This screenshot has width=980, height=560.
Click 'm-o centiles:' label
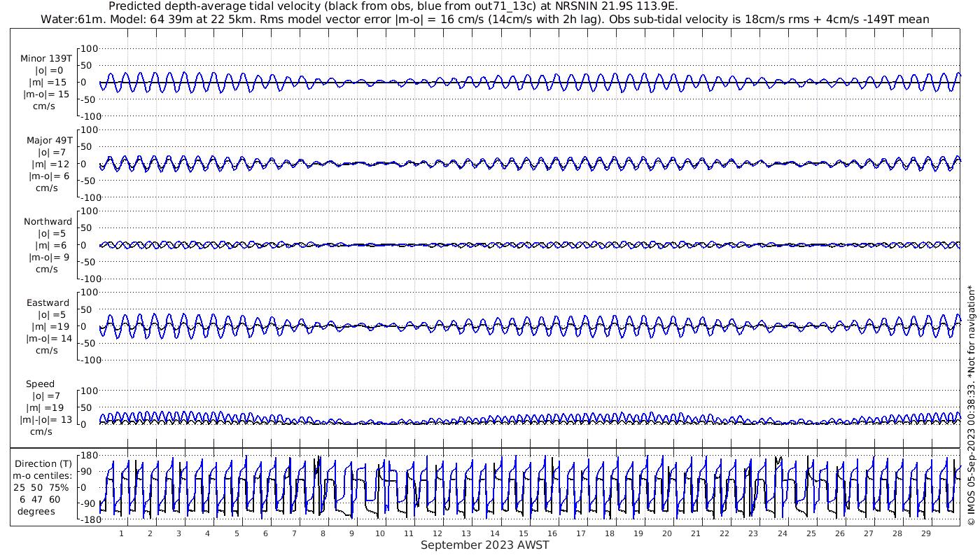43,475
